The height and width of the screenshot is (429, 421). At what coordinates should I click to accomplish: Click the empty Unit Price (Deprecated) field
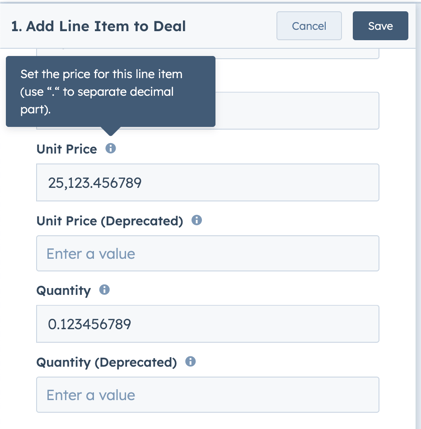[x=208, y=253]
